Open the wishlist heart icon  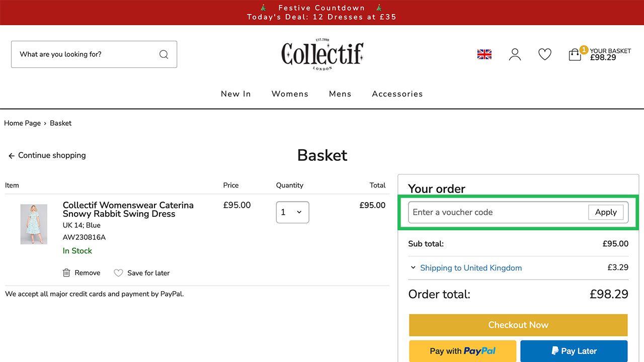[545, 54]
